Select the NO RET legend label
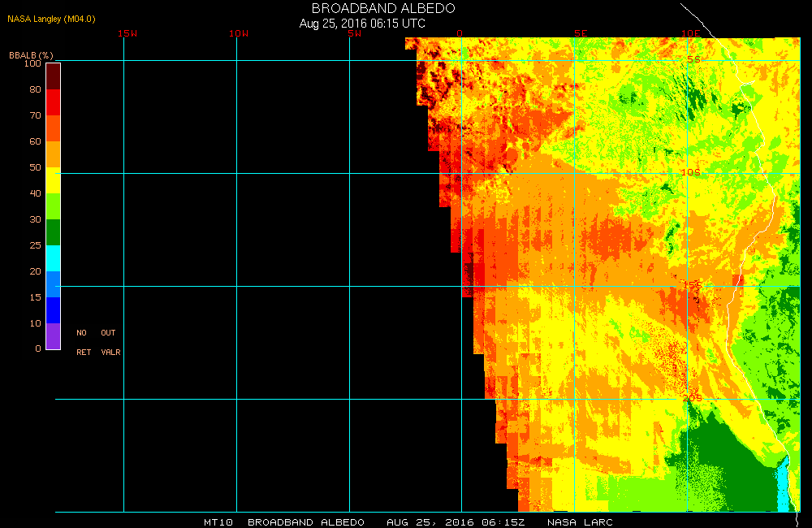812x528 pixels. click(83, 343)
